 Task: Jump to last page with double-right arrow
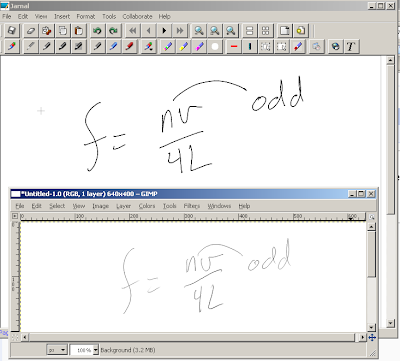pyautogui.click(x=180, y=31)
